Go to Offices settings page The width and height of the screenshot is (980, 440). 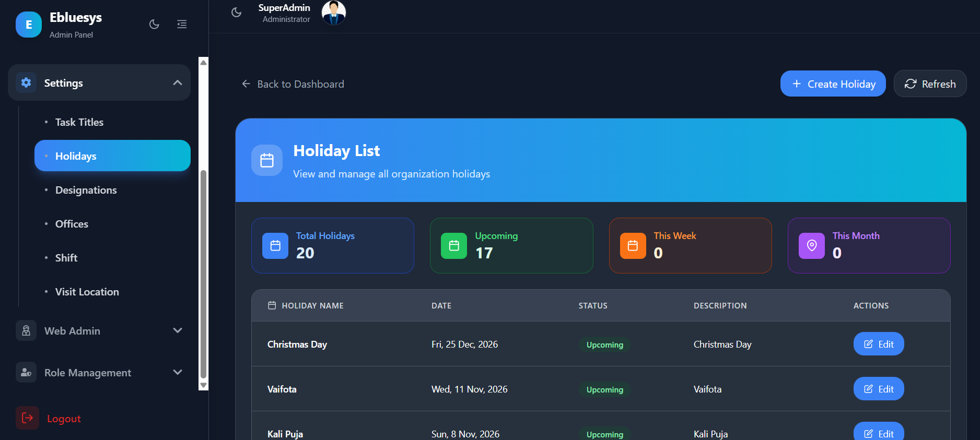(72, 224)
